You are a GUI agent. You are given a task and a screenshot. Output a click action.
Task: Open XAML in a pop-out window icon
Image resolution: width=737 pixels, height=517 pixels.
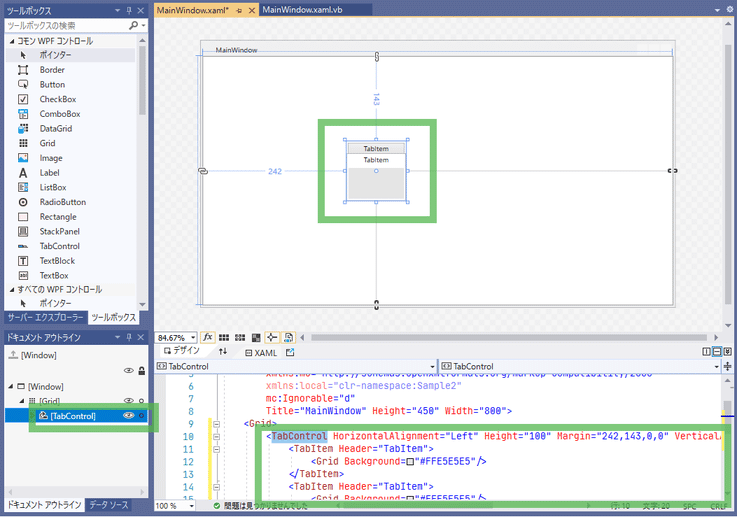click(x=290, y=352)
